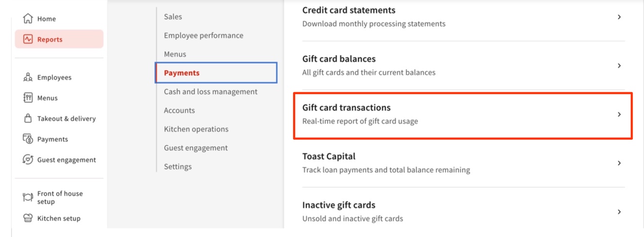Viewport: 644px width, 237px height.
Task: Expand Credit card statements chevron
Action: pos(619,17)
